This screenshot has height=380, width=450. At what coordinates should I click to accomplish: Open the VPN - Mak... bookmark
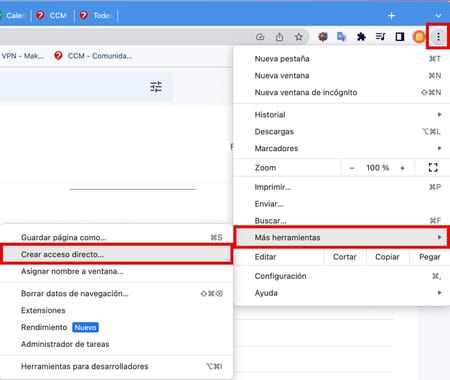click(22, 56)
